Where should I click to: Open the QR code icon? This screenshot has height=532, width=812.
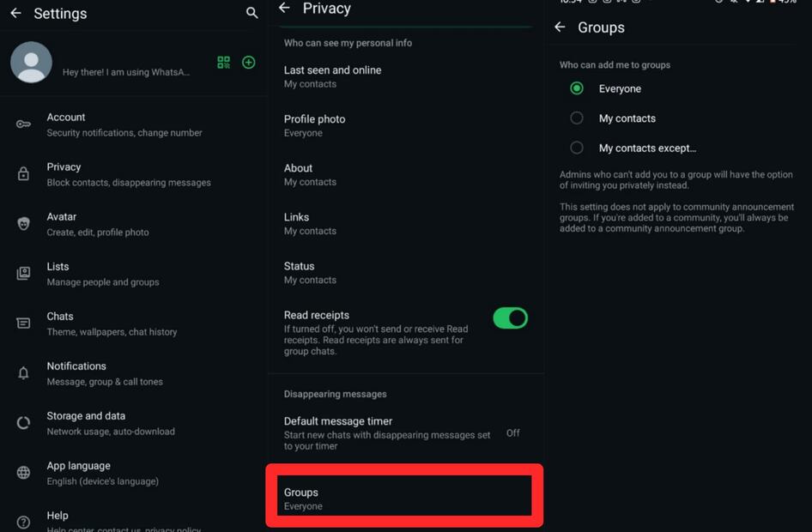point(224,63)
